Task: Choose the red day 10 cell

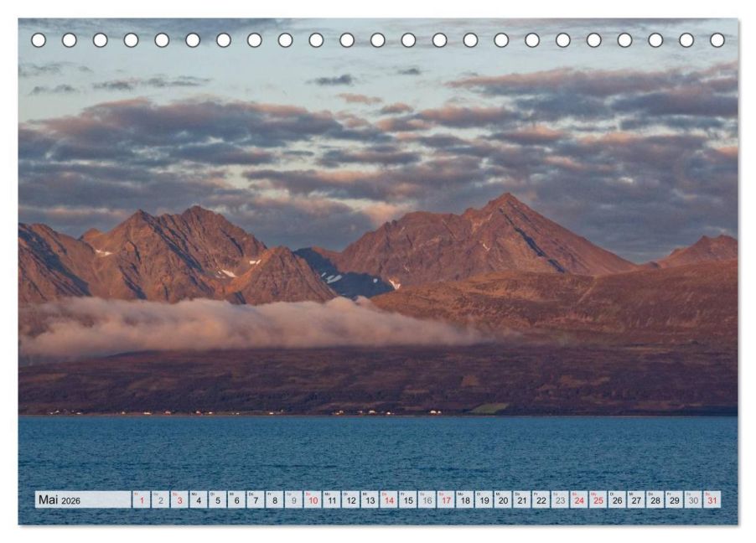Action: click(x=313, y=499)
